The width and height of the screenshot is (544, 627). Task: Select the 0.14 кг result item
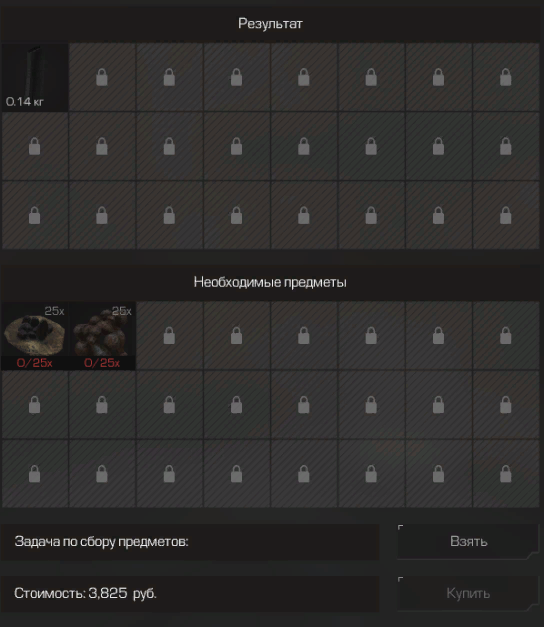[35, 77]
